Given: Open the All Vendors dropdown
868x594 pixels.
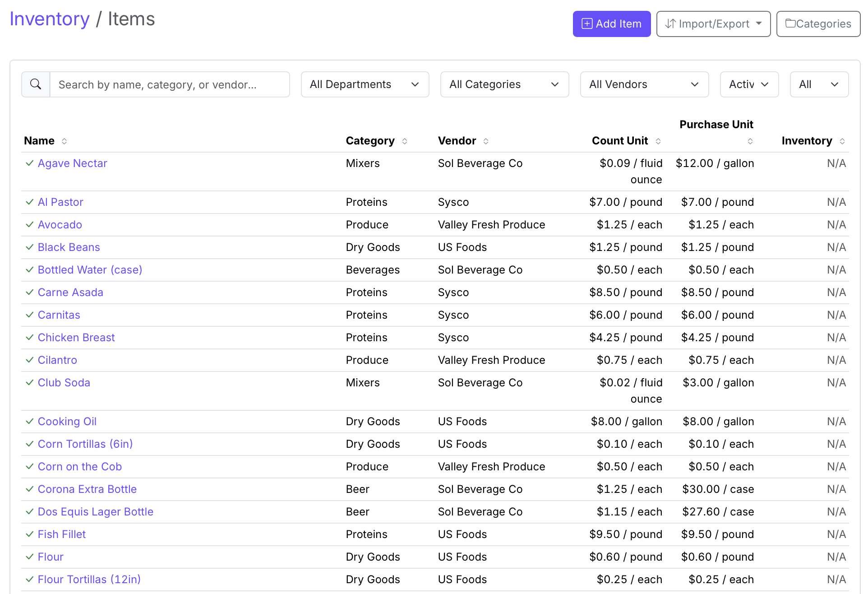Looking at the screenshot, I should tap(644, 84).
